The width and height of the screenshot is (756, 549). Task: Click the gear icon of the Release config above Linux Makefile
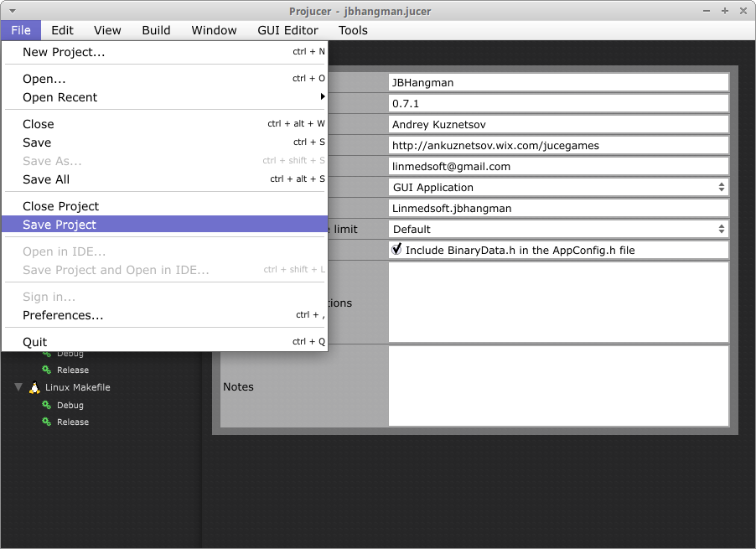[x=46, y=370]
